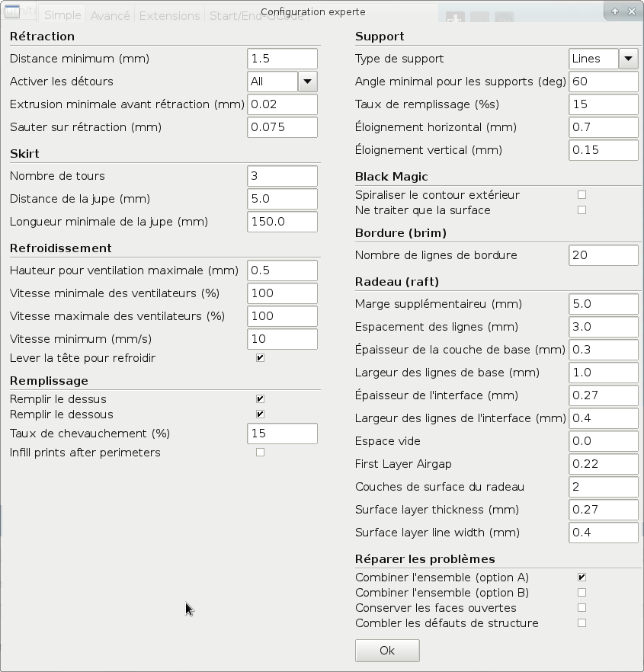Uncheck 'Remplir le dessus' checkbox
The width and height of the screenshot is (644, 672).
point(260,399)
